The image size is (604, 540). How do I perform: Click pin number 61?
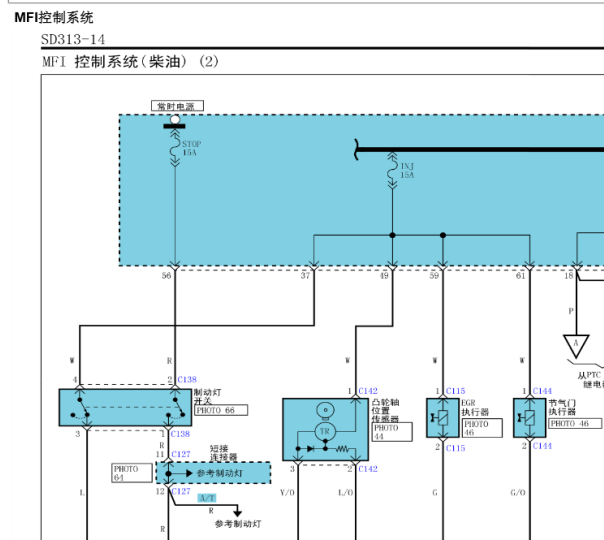(x=520, y=275)
